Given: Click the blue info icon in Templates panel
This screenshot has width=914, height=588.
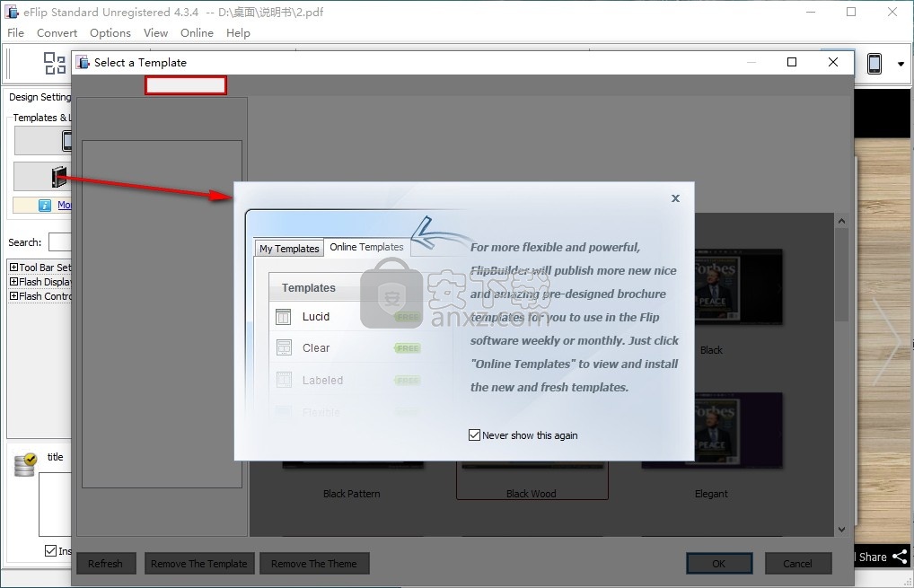Looking at the screenshot, I should [x=45, y=206].
